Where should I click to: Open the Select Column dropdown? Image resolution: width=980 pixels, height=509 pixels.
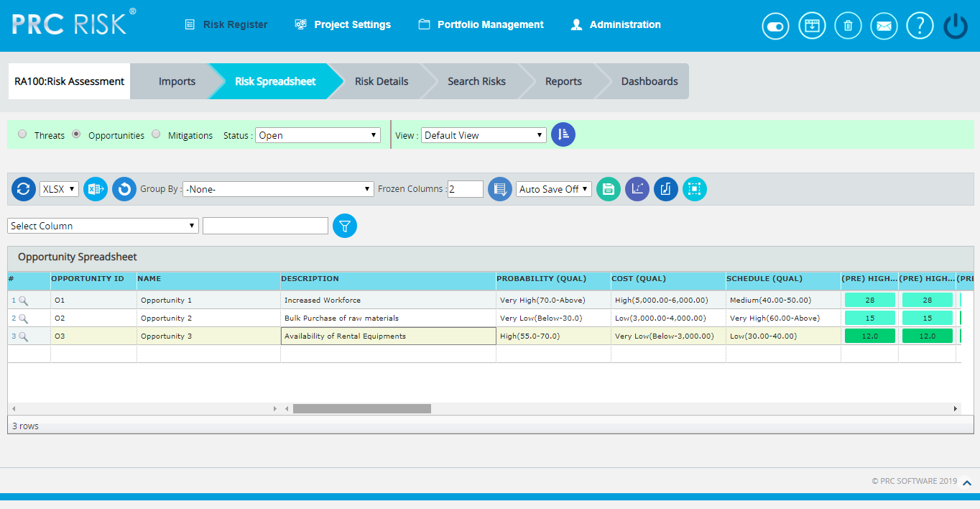coord(103,226)
